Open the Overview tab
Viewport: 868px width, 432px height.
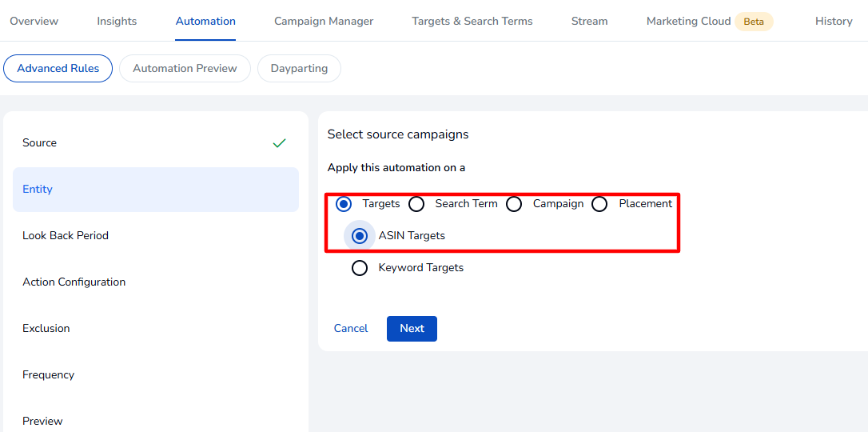pos(34,22)
